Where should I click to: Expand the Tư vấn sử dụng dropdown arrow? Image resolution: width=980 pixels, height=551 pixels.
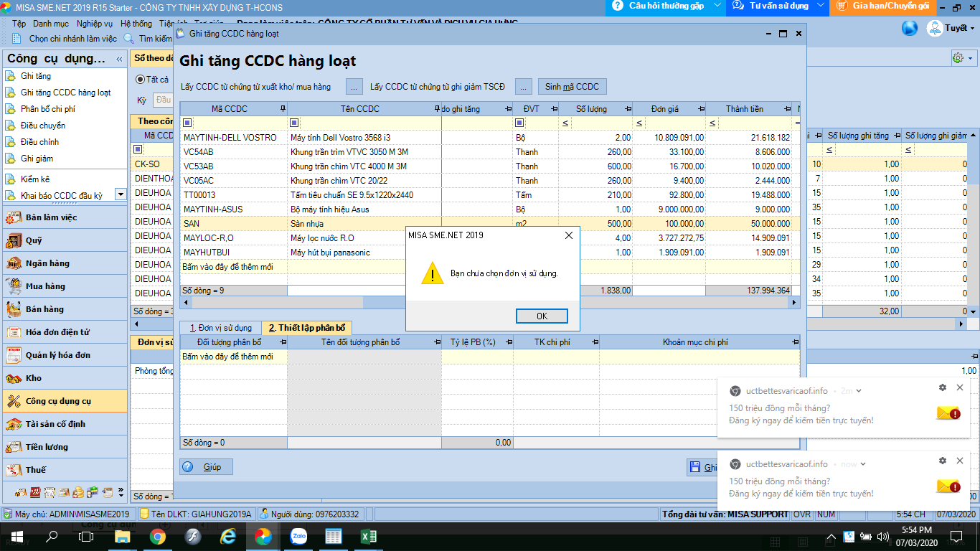point(821,6)
